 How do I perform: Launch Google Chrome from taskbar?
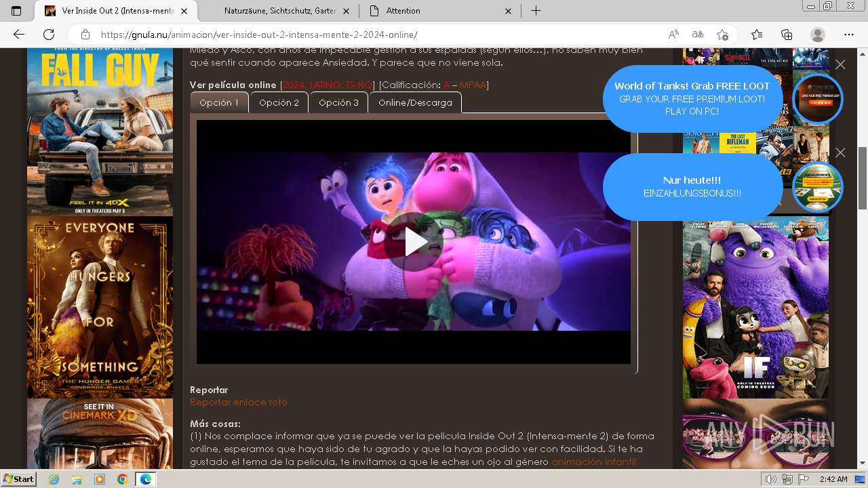(x=122, y=479)
